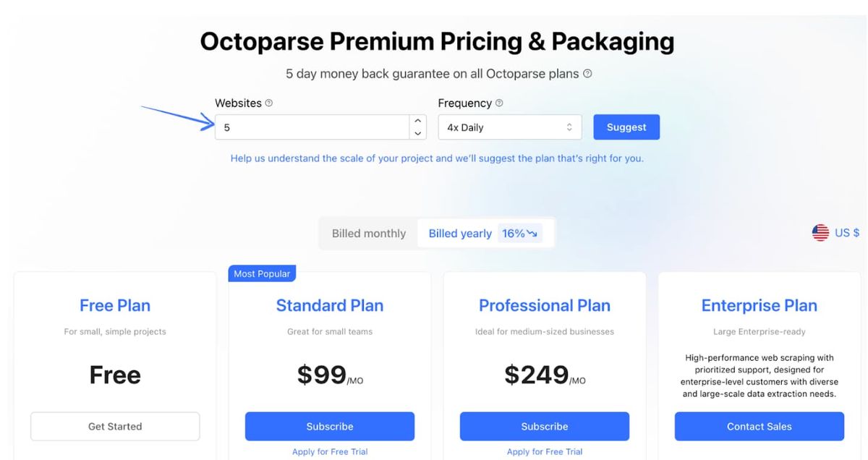Contact Sales for the Enterprise Plan
The width and height of the screenshot is (868, 460).
pyautogui.click(x=759, y=426)
